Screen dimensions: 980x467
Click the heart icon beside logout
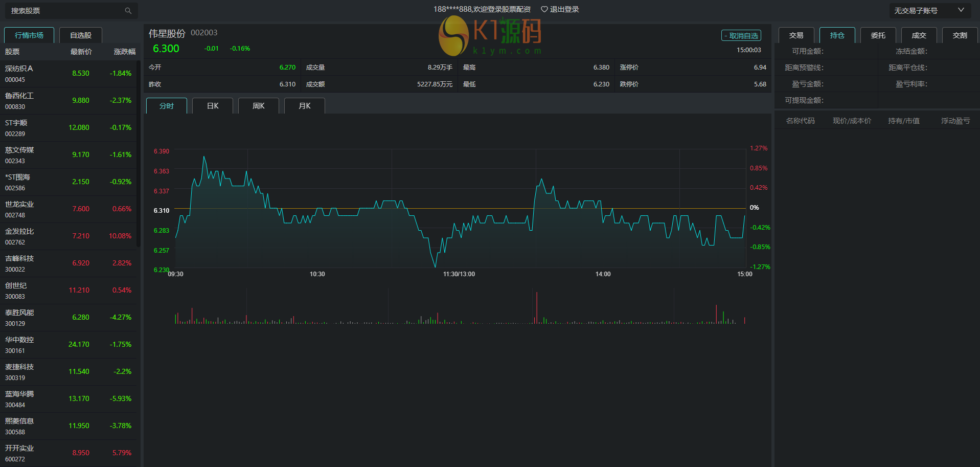coord(544,9)
